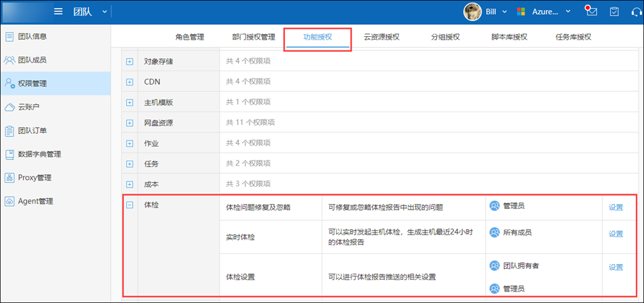Open the mail notifications icon
This screenshot has height=303, width=644.
pyautogui.click(x=591, y=11)
